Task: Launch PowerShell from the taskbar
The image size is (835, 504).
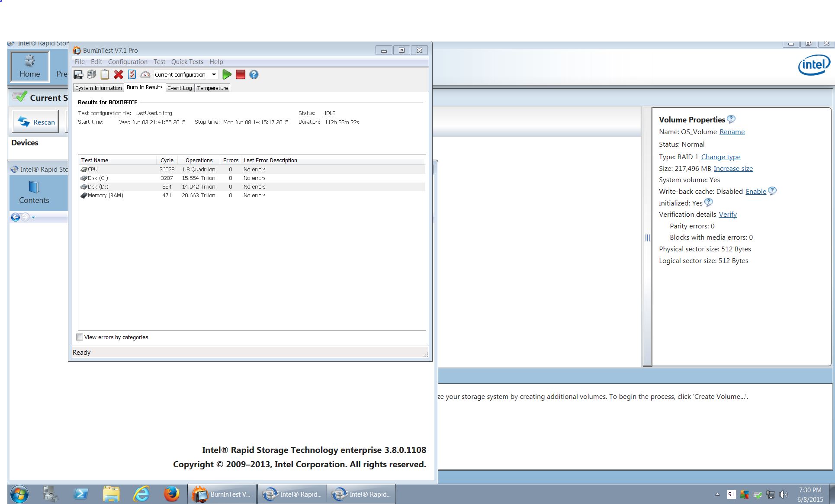Action: pyautogui.click(x=81, y=494)
